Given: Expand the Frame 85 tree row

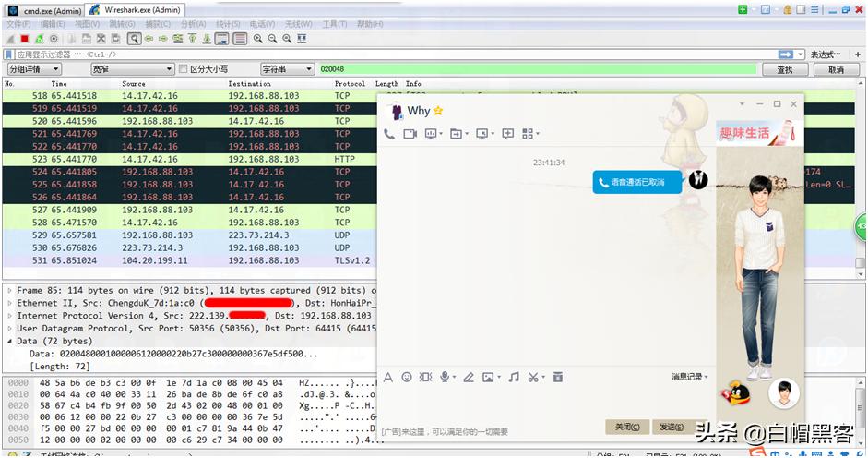Looking at the screenshot, I should click(x=9, y=291).
